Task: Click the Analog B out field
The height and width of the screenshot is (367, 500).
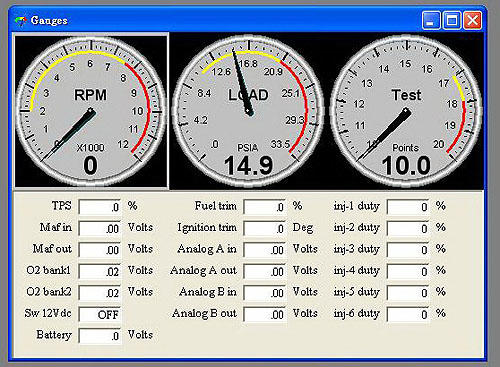Action: point(264,314)
